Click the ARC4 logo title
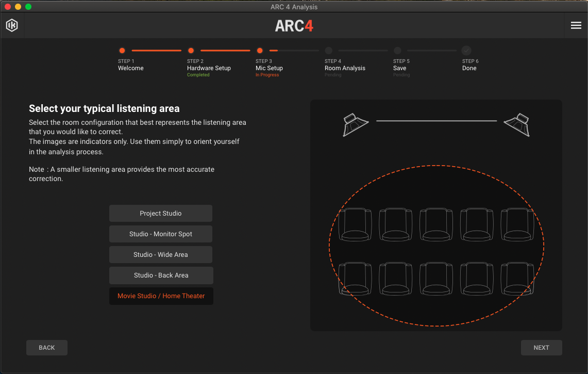 (294, 26)
